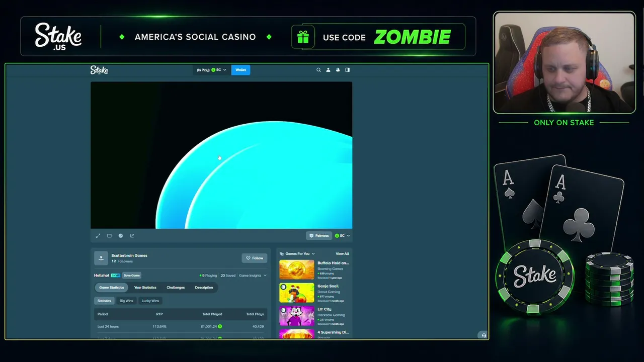Switch to the Your Statistics tab
The image size is (644, 362).
pyautogui.click(x=145, y=288)
